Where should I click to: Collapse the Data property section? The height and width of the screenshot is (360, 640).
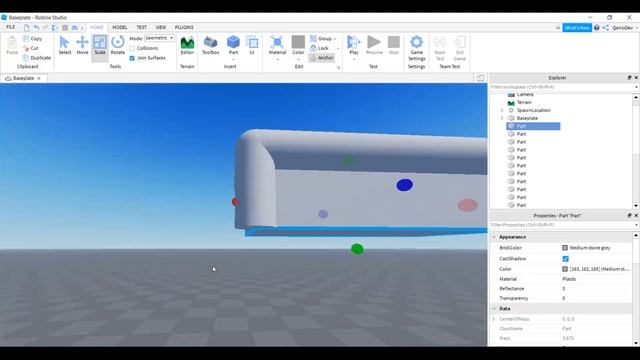coord(494,309)
